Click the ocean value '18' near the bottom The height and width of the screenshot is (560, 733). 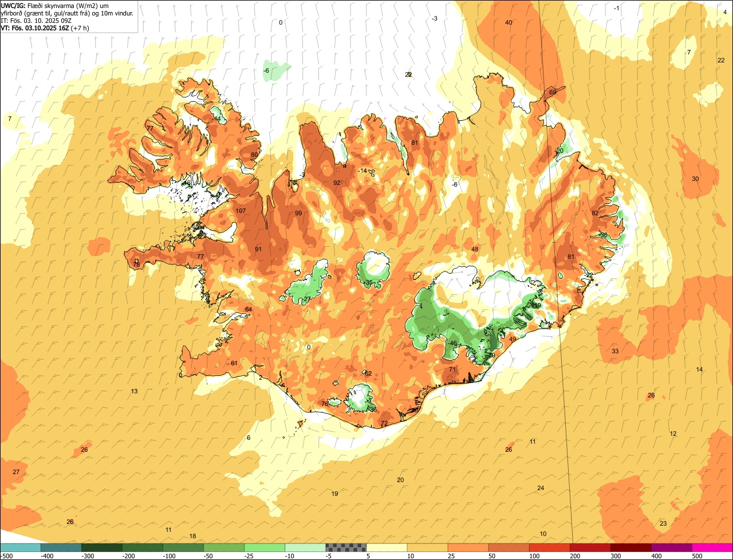click(192, 536)
